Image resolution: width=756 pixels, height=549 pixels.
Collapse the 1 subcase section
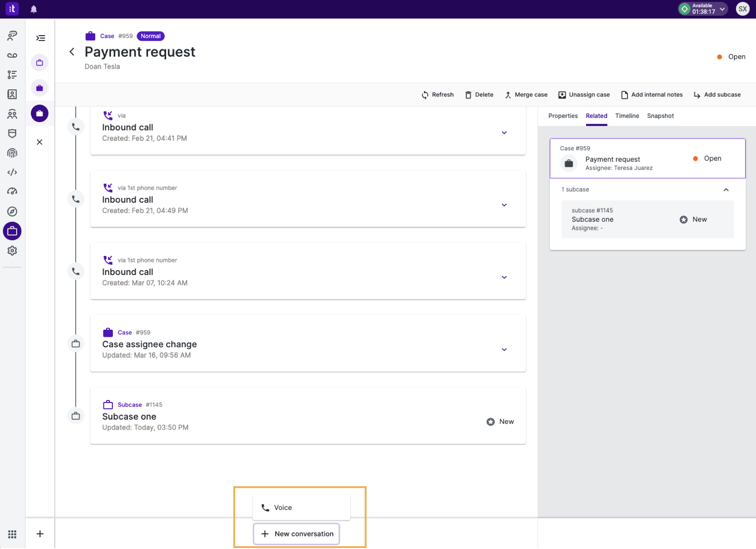[726, 190]
